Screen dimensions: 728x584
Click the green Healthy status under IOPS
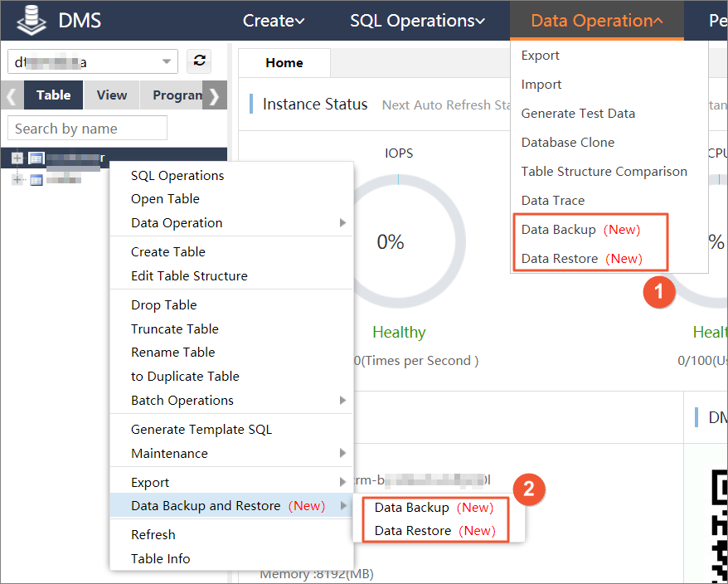(x=399, y=332)
